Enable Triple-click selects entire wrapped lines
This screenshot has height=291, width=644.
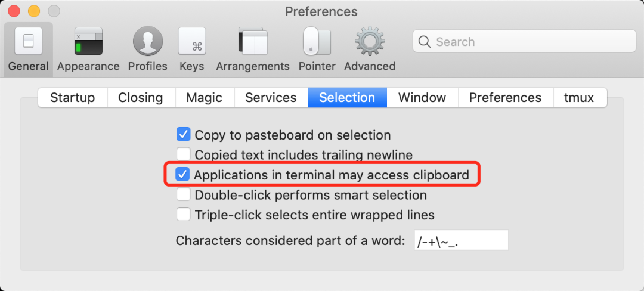click(x=184, y=215)
